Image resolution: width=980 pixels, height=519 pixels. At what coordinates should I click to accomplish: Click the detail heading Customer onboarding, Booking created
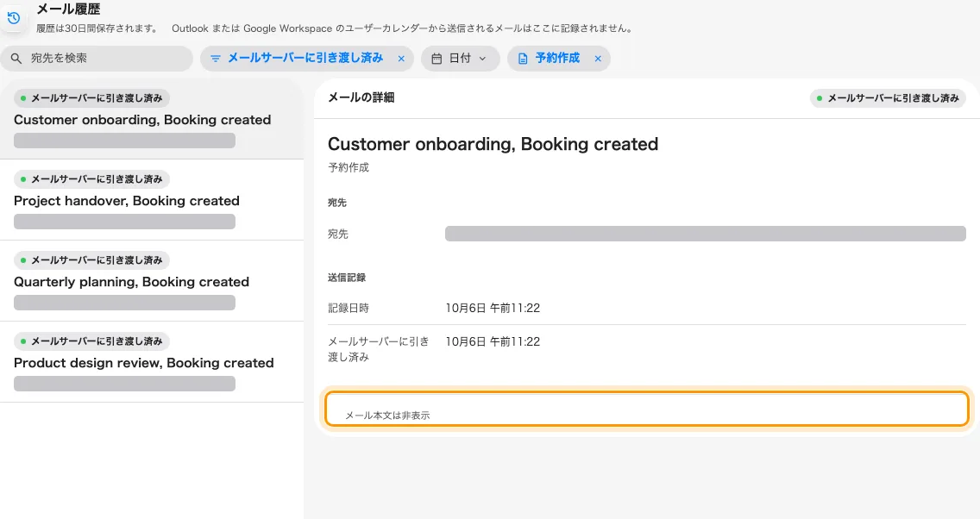tap(493, 144)
